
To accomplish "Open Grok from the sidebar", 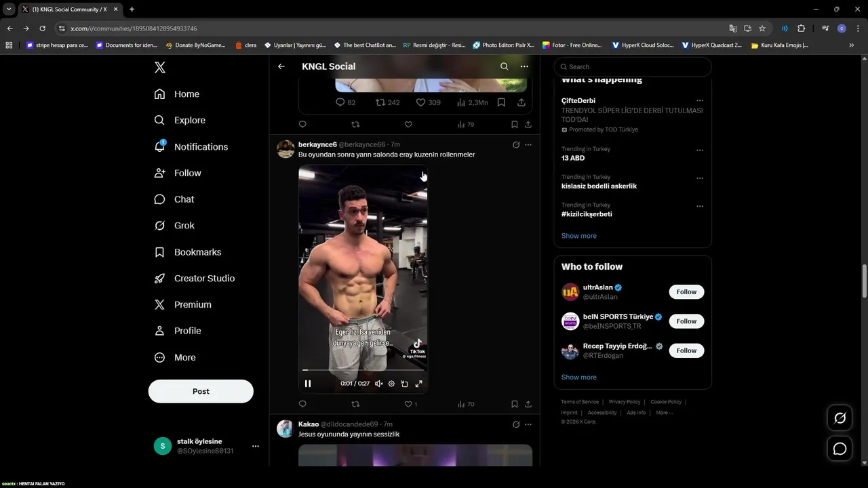I will pos(174,226).
